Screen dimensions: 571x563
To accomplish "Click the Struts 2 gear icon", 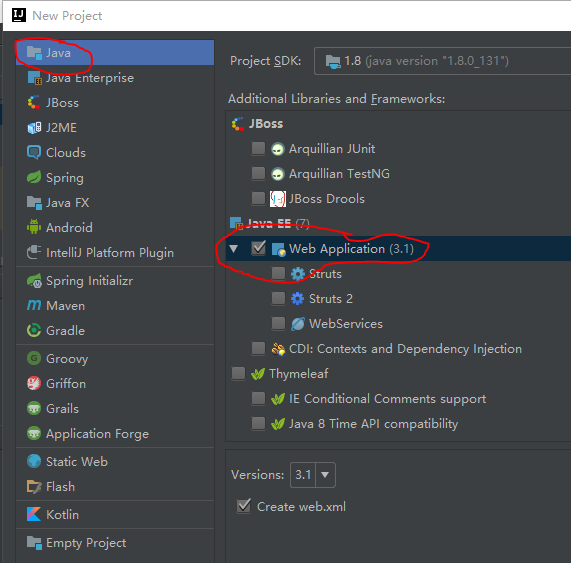I will tap(298, 299).
